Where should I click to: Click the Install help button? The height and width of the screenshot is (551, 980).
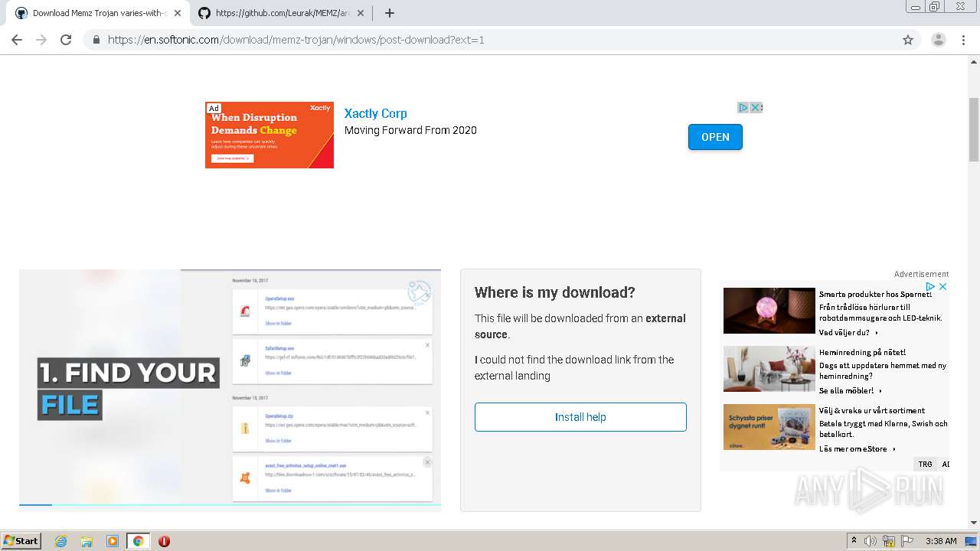point(580,417)
